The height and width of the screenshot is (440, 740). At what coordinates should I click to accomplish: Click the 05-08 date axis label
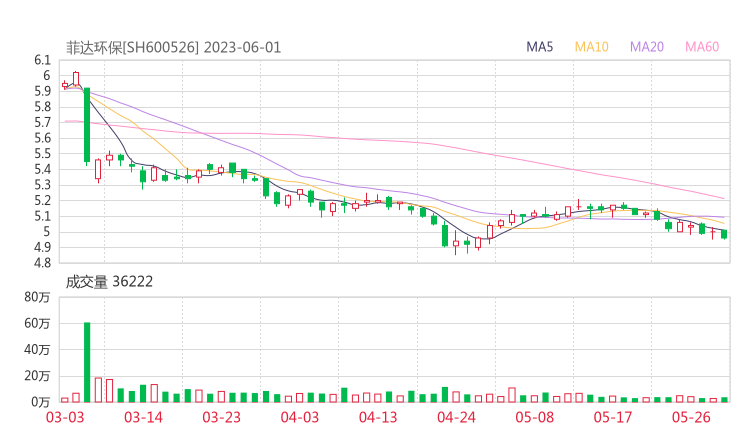(x=535, y=417)
